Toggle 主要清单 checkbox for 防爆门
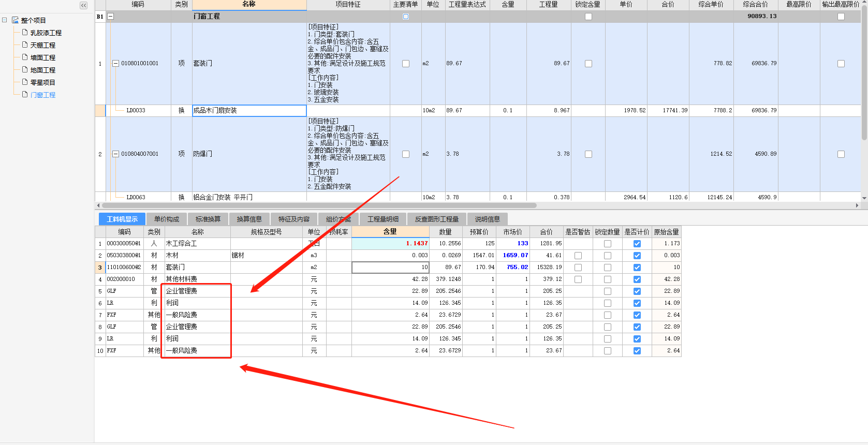 tap(406, 154)
